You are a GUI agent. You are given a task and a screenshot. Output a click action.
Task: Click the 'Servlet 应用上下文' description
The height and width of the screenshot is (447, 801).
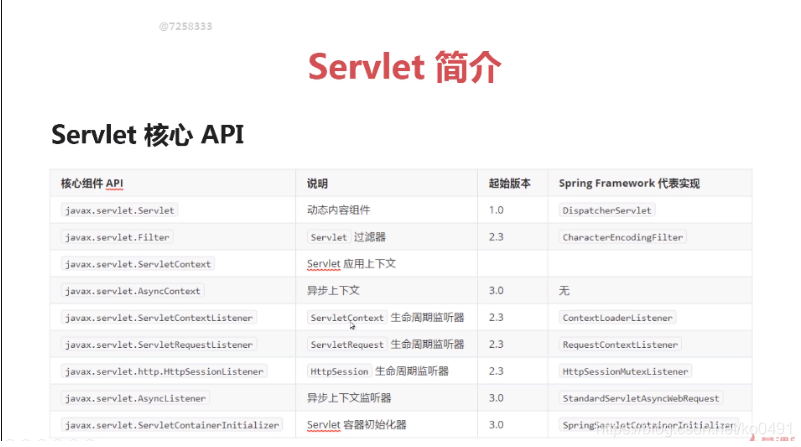click(x=351, y=264)
